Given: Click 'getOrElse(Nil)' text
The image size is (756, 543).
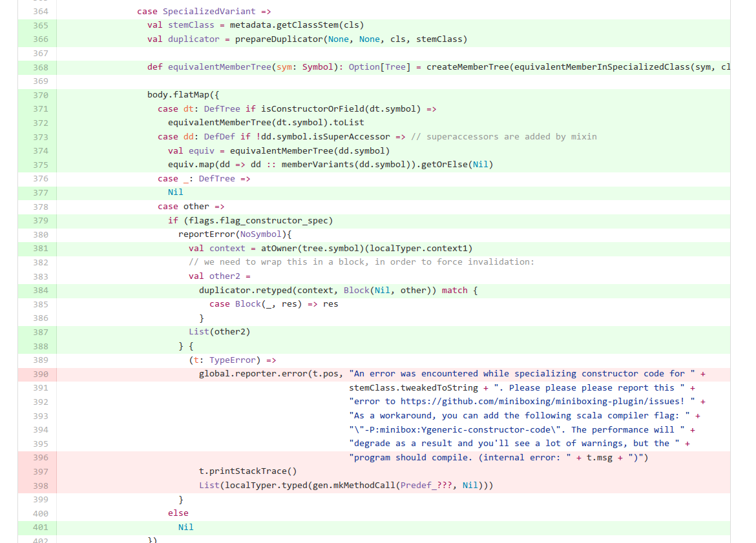Looking at the screenshot, I should click(x=457, y=165).
